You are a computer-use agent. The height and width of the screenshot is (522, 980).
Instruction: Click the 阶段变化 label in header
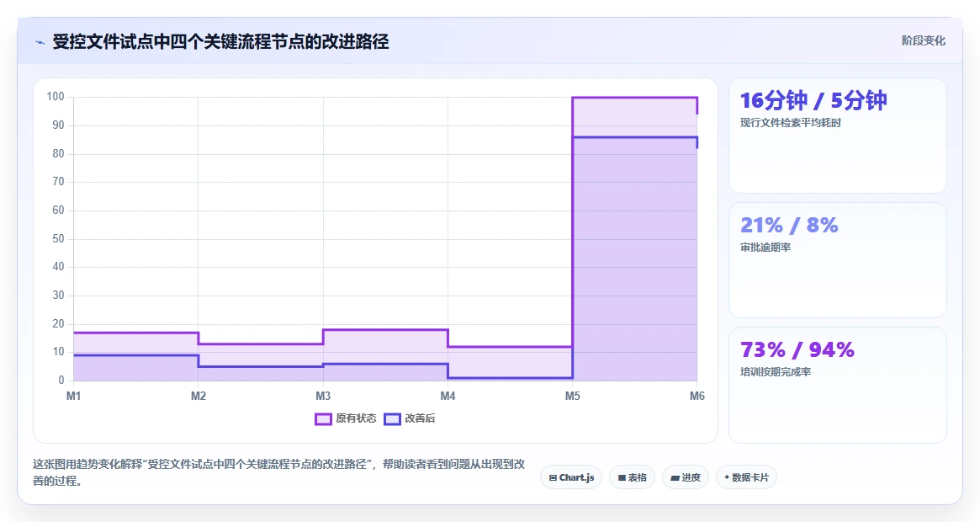tap(923, 40)
